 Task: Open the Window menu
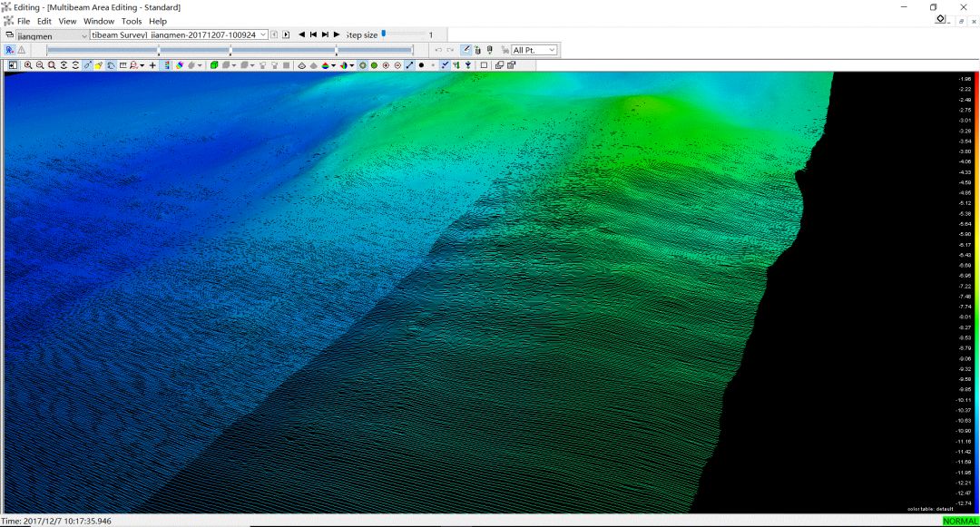coord(99,21)
